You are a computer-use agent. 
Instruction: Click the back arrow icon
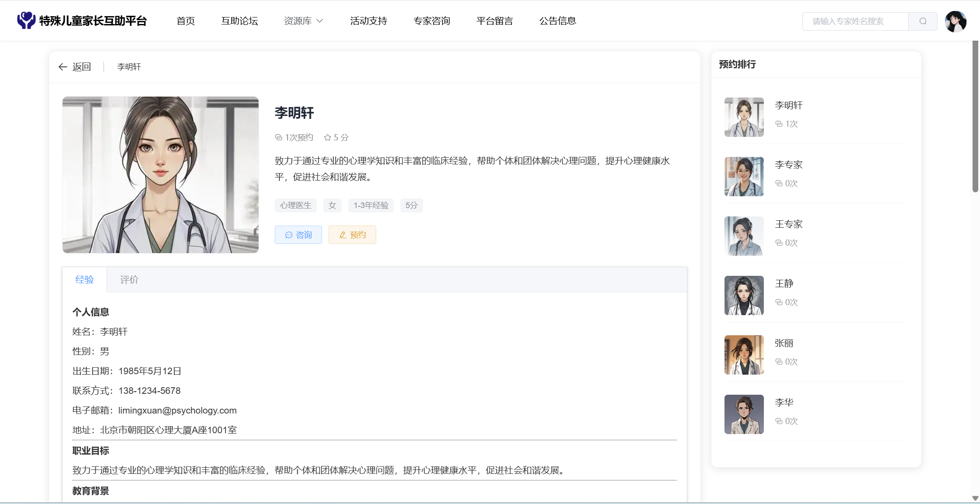click(63, 67)
